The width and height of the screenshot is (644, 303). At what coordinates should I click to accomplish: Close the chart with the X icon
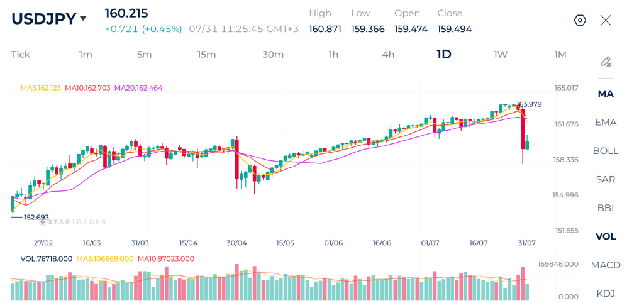click(606, 21)
